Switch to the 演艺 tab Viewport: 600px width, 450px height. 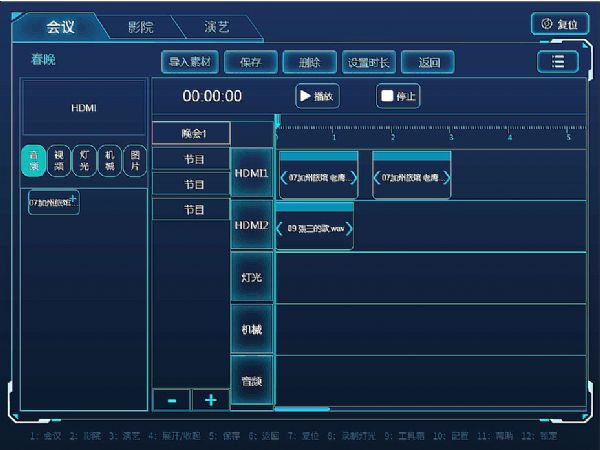(215, 27)
